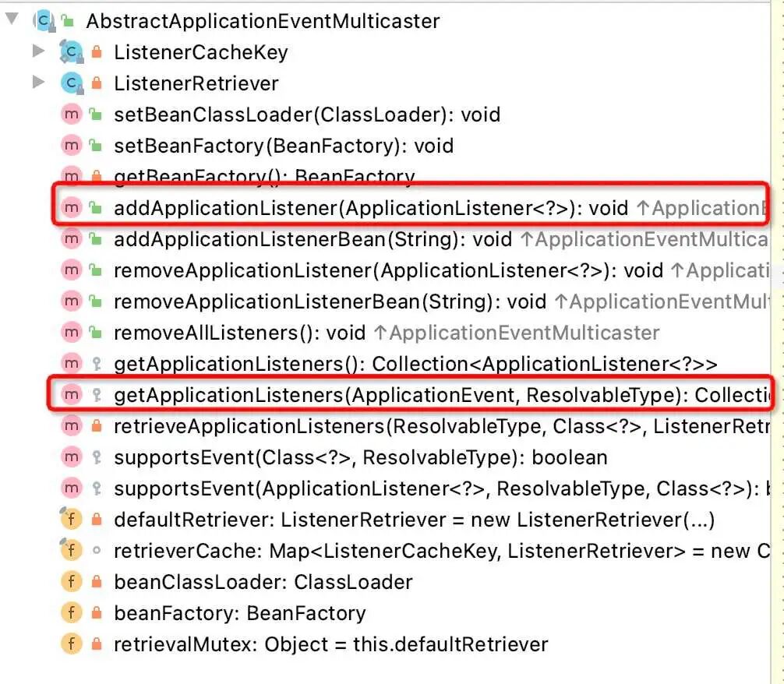The image size is (784, 684).
Task: Click the public visibility icon beside removeAllListeners
Action: click(x=96, y=332)
